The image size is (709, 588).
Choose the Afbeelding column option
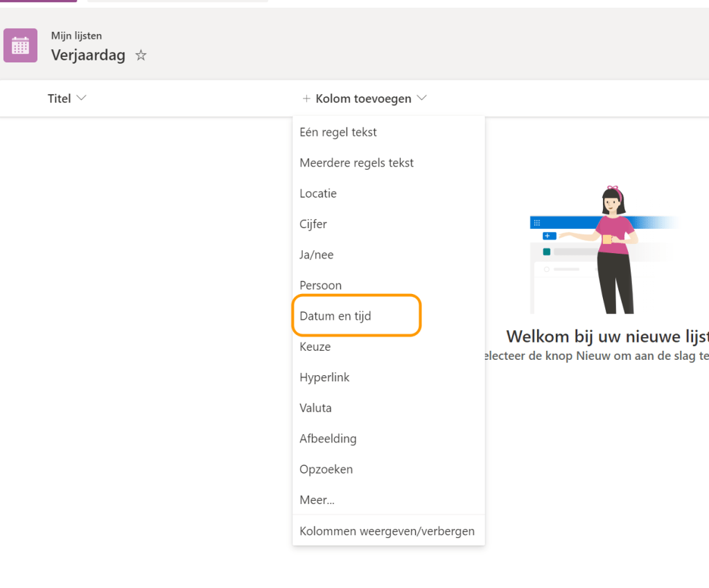[328, 438]
